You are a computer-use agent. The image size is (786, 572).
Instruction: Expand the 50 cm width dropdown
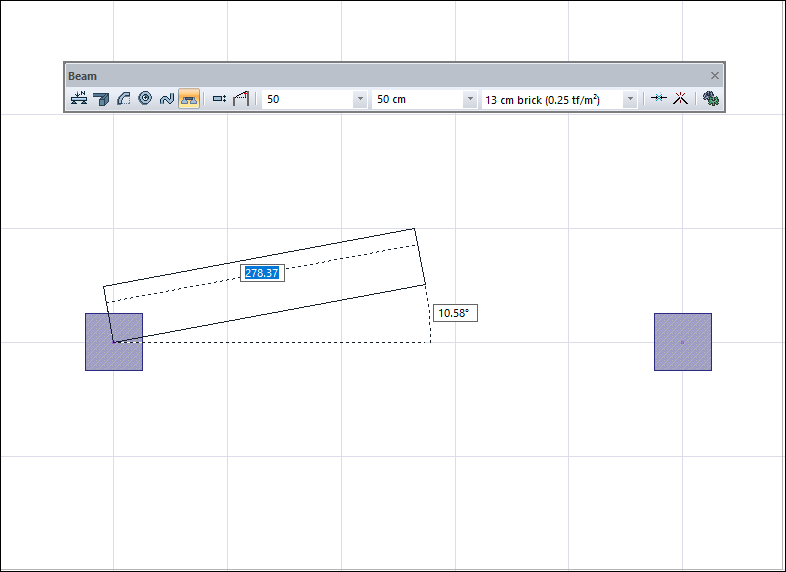470,100
